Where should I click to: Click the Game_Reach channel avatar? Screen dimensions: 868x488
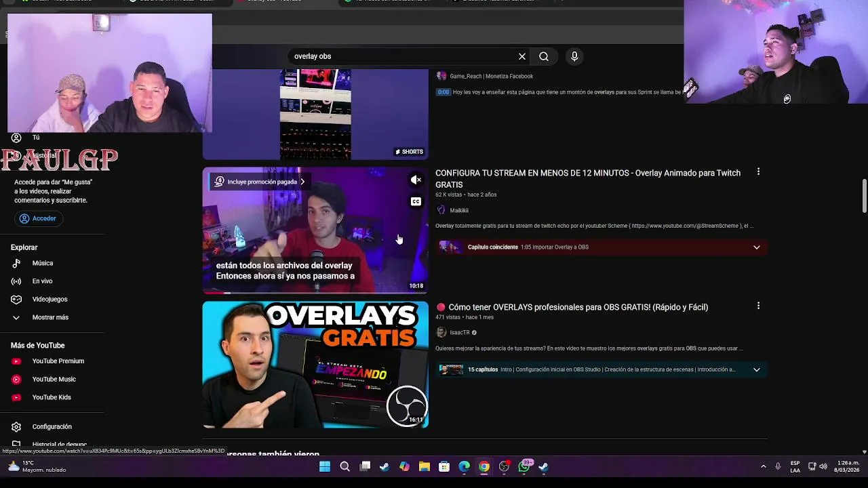coord(441,76)
